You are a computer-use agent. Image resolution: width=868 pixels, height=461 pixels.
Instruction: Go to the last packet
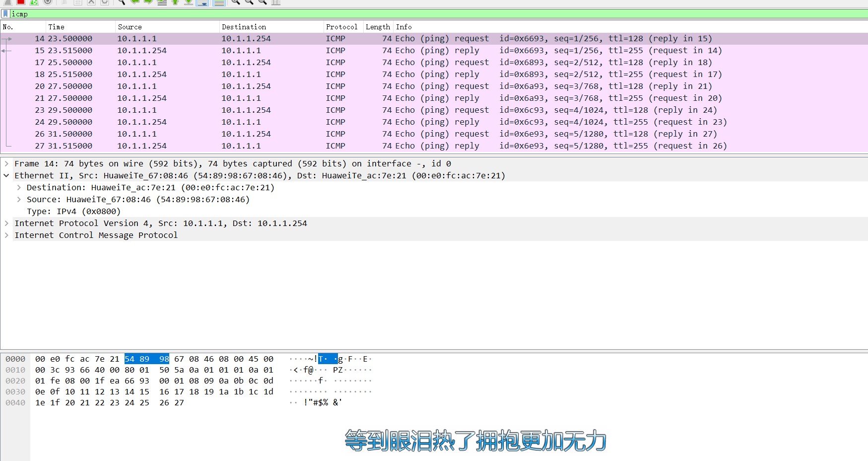tap(189, 2)
